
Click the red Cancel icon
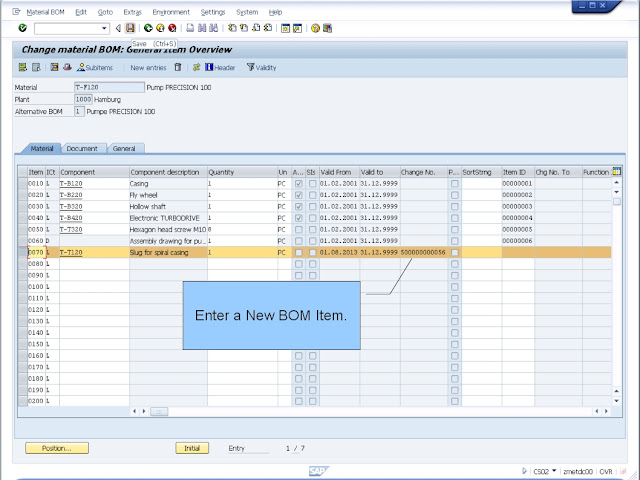[172, 28]
